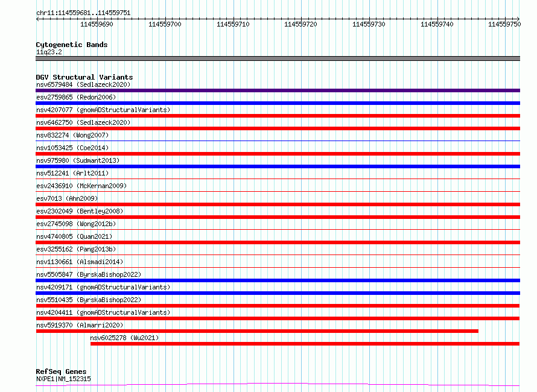Click the red bar under esv2302049
537x392 pixels.
click(278, 217)
